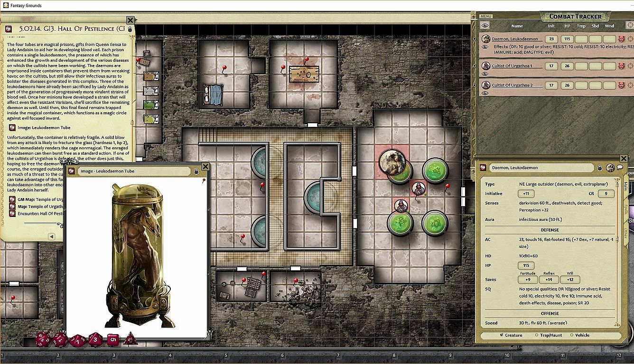Image resolution: width=634 pixels, height=364 pixels.
Task: Click the Cultist Of Urgathoa 1 token portrait
Action: [x=486, y=66]
